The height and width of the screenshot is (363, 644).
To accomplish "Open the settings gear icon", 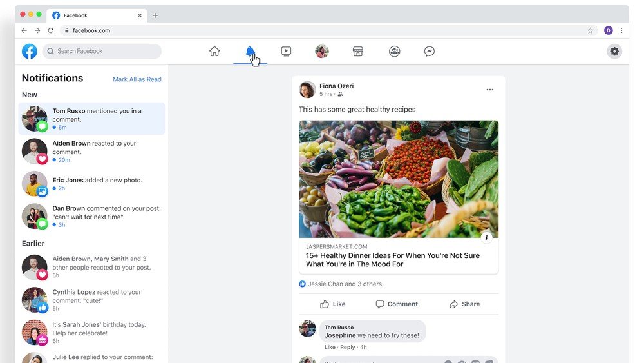I will pyautogui.click(x=614, y=52).
